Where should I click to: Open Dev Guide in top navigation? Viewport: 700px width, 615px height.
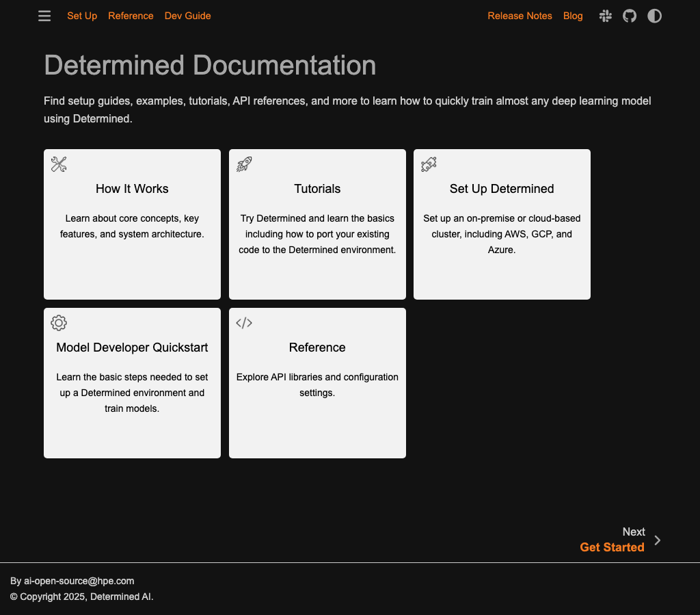(187, 16)
